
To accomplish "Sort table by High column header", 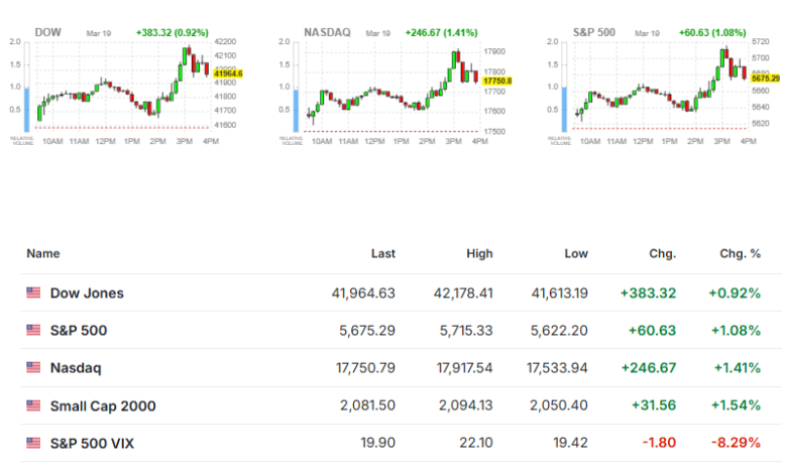I will coord(479,254).
